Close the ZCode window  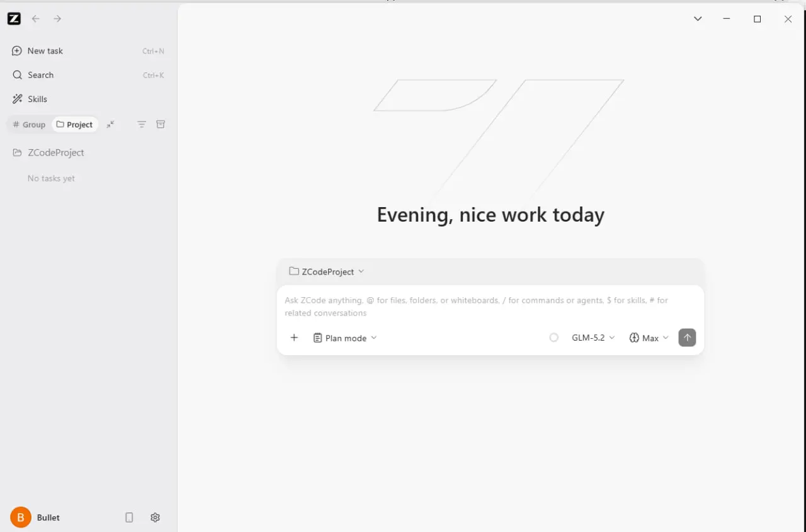(788, 19)
